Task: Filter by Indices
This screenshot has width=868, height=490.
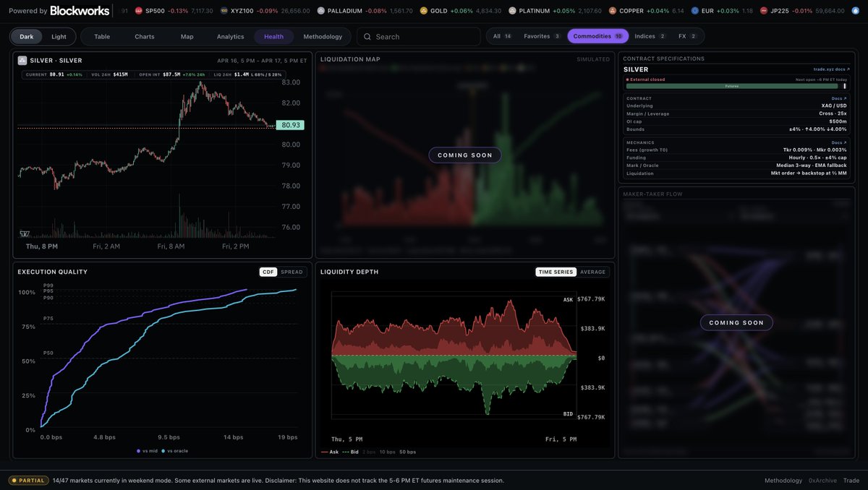Action: click(x=650, y=36)
